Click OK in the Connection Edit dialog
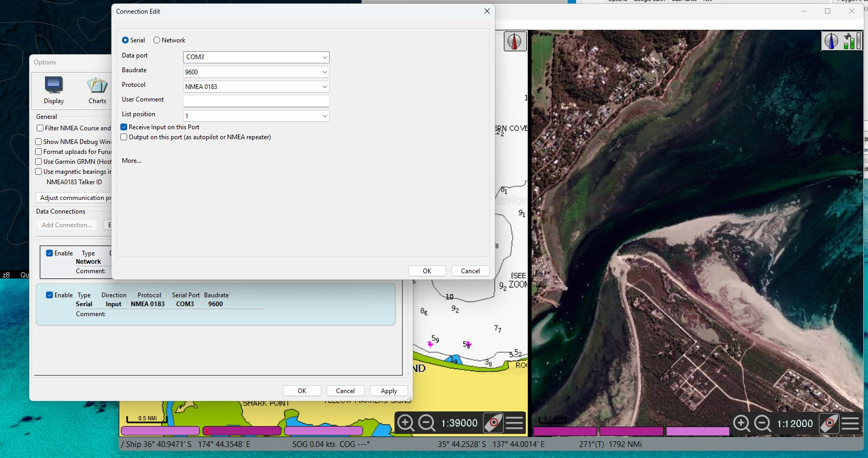This screenshot has width=868, height=458. pyautogui.click(x=427, y=271)
